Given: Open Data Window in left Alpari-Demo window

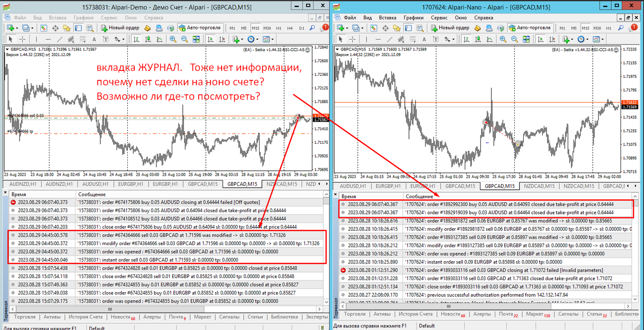Looking at the screenshot, I should 55,27.
